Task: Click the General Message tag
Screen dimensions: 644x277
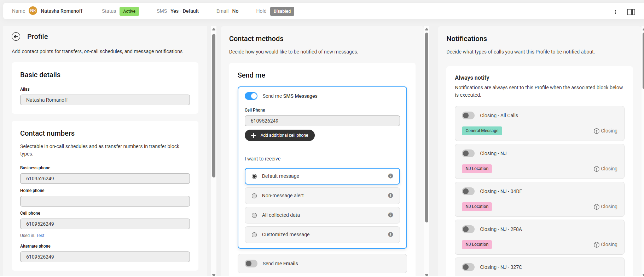Action: pos(482,131)
